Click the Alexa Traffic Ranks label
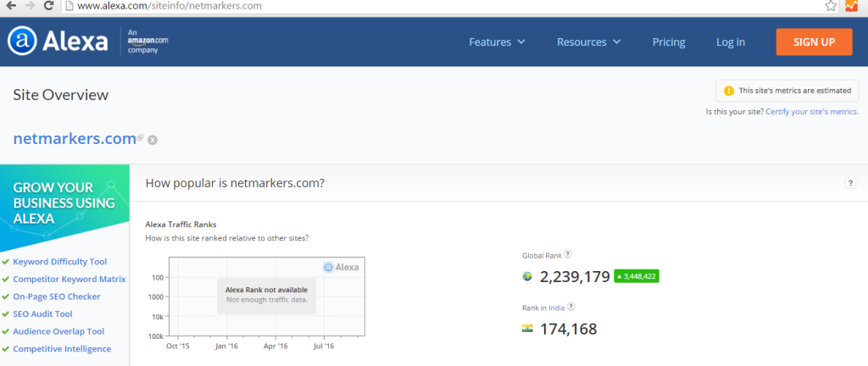The height and width of the screenshot is (366, 868). point(181,225)
